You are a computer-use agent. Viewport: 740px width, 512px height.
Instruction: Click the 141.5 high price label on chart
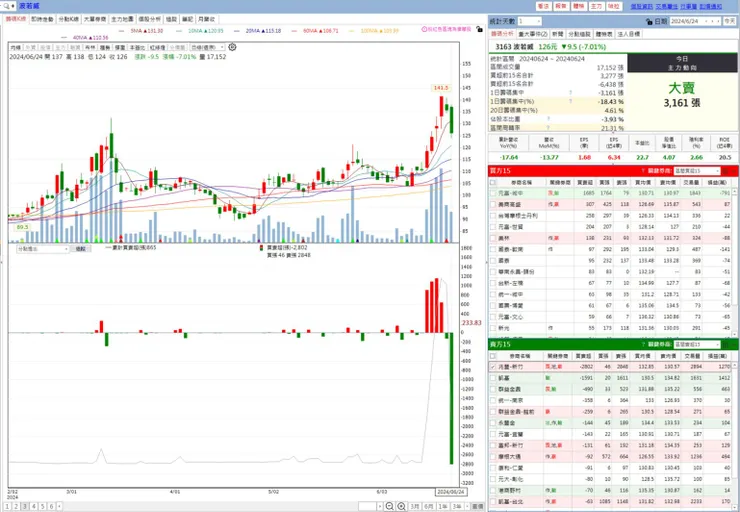441,88
